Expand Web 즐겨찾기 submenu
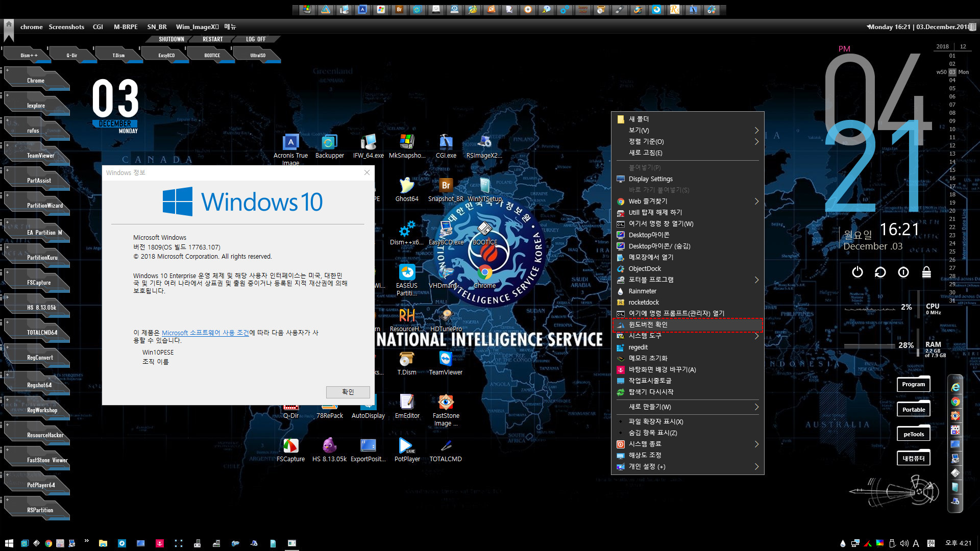 tap(688, 202)
